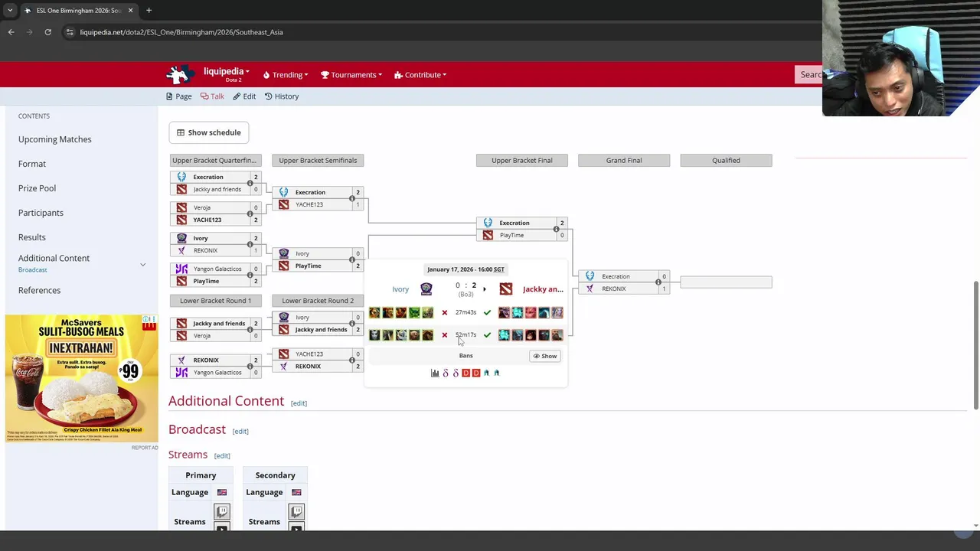The height and width of the screenshot is (551, 980).
Task: Open the first teal Stratz link icon
Action: click(486, 373)
